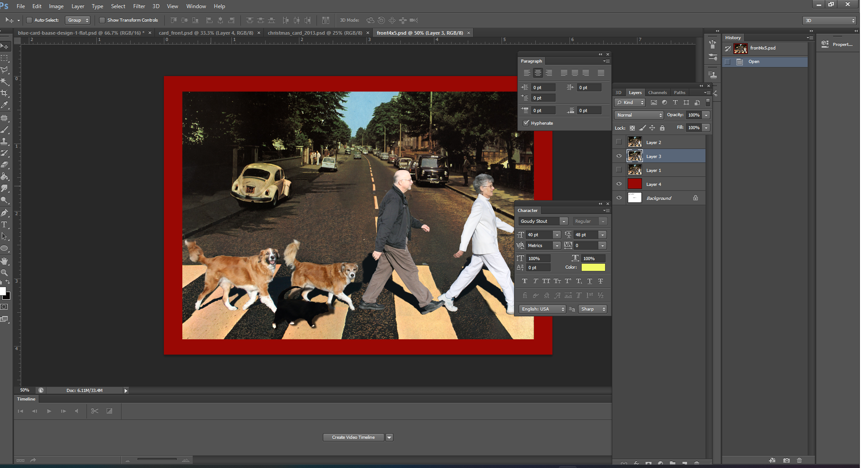Select the Ellipse shape tool

click(5, 248)
